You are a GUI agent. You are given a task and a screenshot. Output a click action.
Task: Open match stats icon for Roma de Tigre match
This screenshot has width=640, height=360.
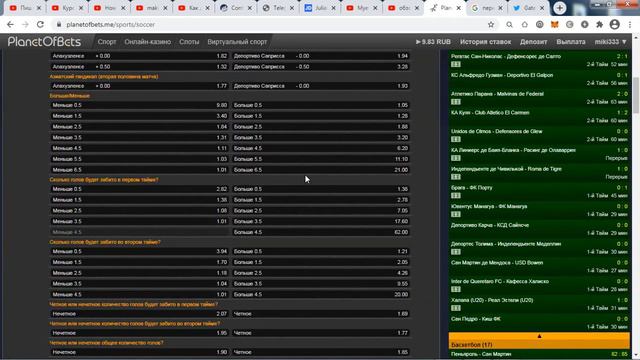[456, 177]
